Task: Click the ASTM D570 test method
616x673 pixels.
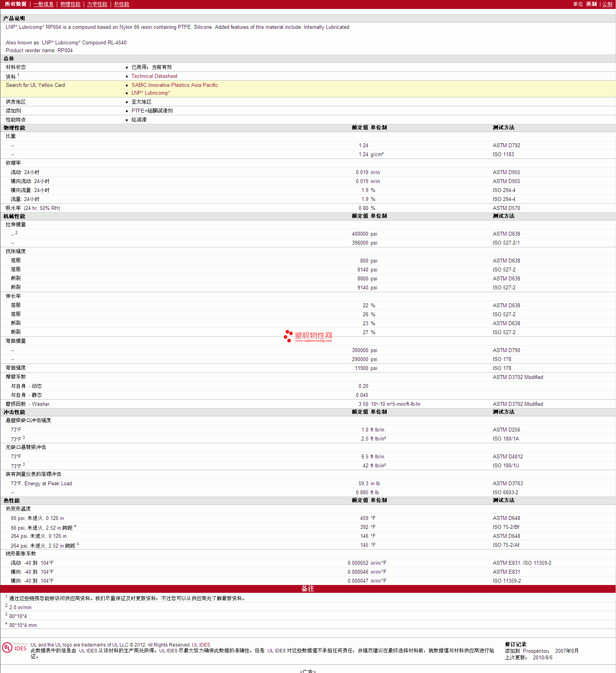Action: [506, 208]
